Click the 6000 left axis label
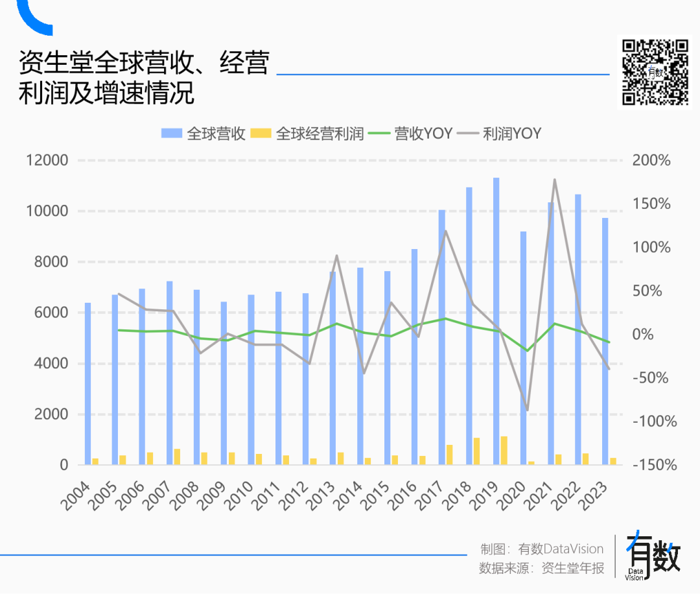700x594 pixels. (x=51, y=313)
